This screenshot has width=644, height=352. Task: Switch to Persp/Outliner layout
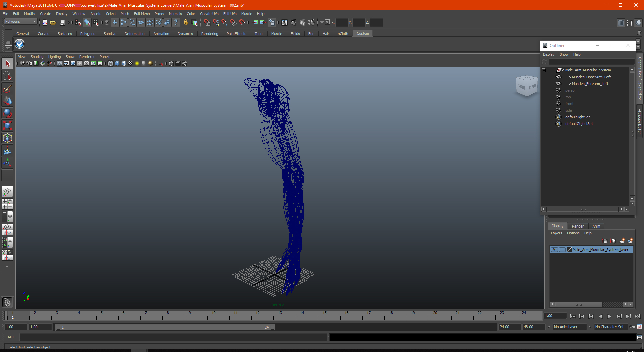7,216
